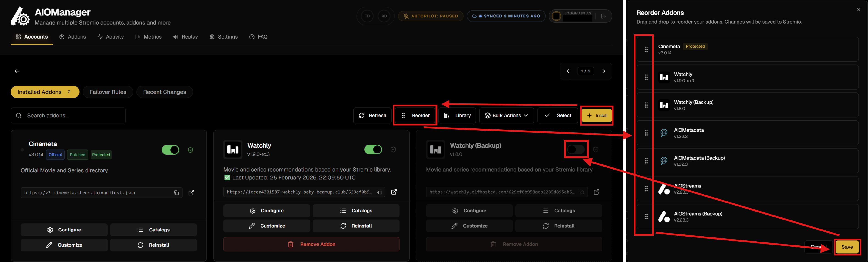Click Catalogs on the Watchly card
The width and height of the screenshot is (868, 262).
click(356, 211)
